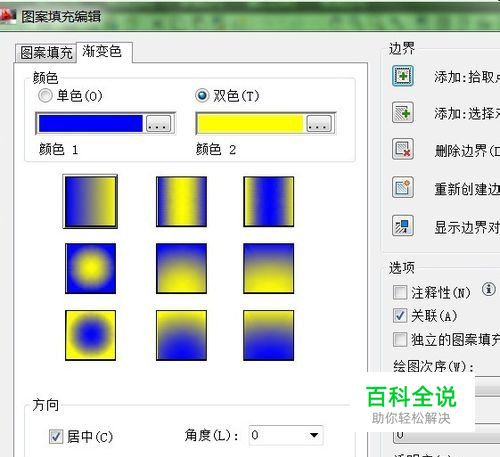The image size is (500, 457).
Task: Click the 绘图次序(W) label
Action: tap(433, 367)
